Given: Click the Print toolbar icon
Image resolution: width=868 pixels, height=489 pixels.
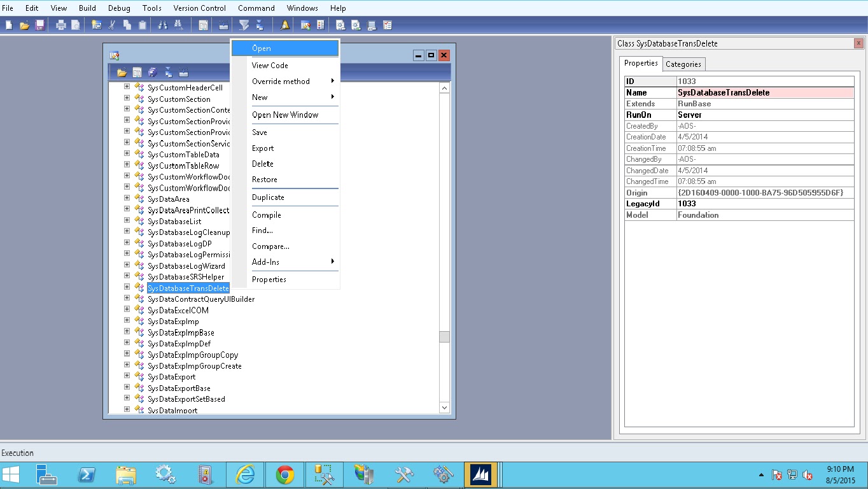Looking at the screenshot, I should pyautogui.click(x=60, y=25).
